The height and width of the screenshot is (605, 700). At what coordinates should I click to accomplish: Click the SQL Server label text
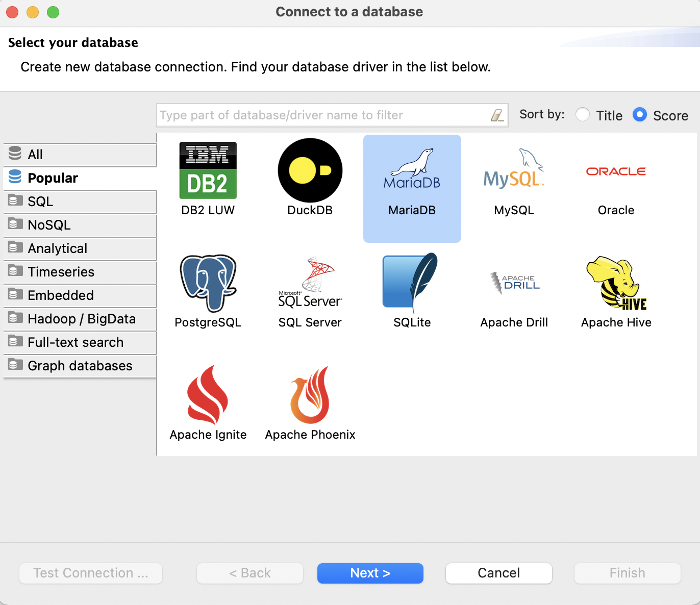pyautogui.click(x=310, y=322)
